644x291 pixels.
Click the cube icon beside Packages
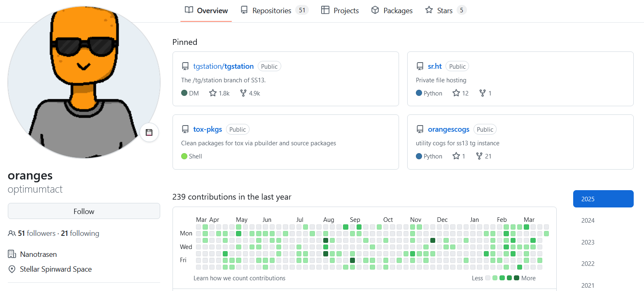(x=375, y=10)
